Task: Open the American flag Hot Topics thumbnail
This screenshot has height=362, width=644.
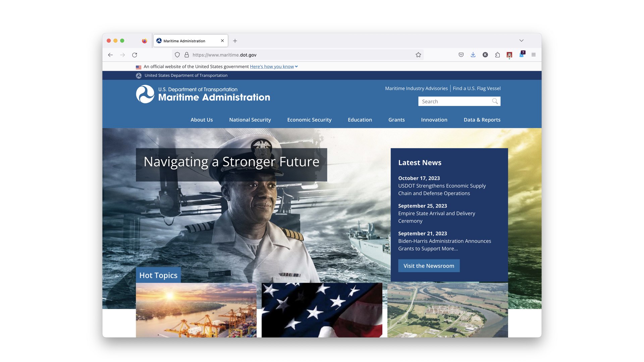Action: point(322,310)
